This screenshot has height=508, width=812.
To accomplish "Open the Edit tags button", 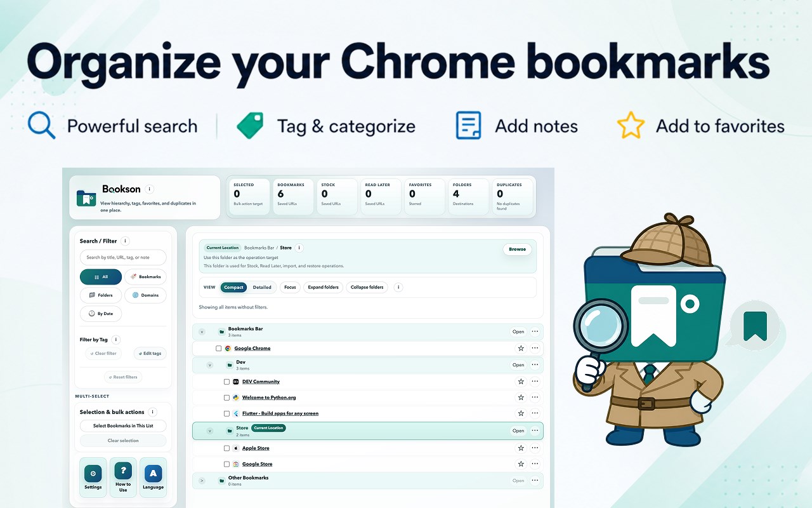I will click(150, 353).
